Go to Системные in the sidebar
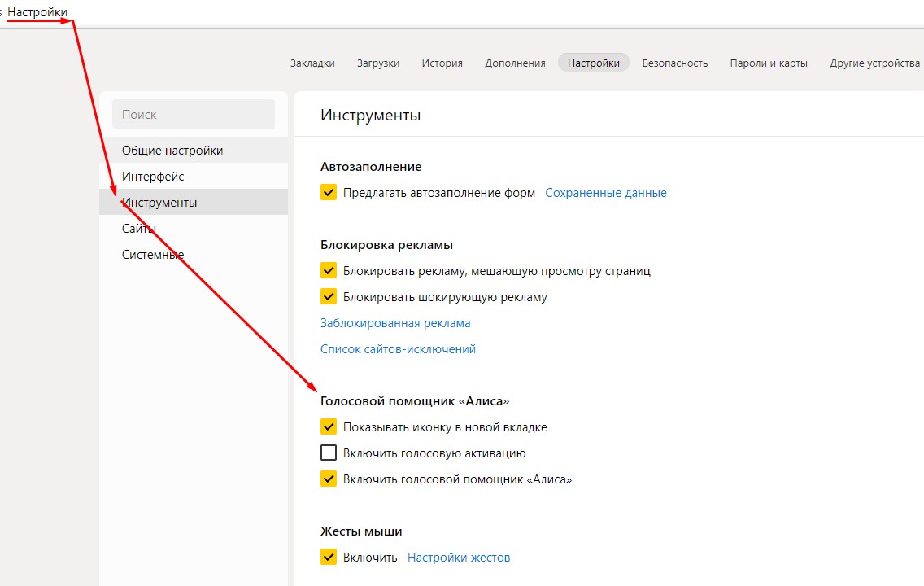924x586 pixels. pyautogui.click(x=194, y=254)
